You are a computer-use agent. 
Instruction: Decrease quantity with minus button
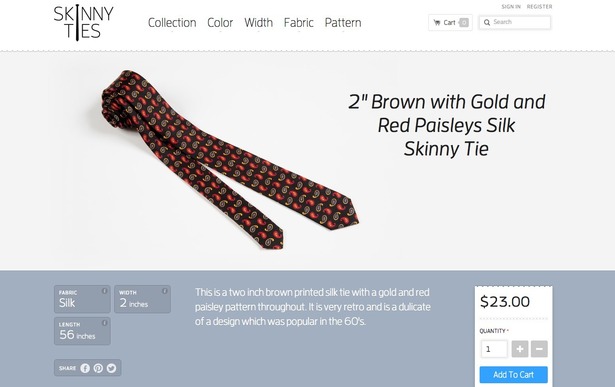coord(539,349)
